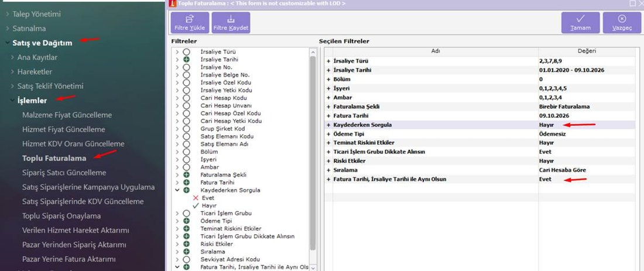Toggle the Sevkiyat Adresi Kodu filter circle
The image size is (644, 271).
click(x=186, y=259)
